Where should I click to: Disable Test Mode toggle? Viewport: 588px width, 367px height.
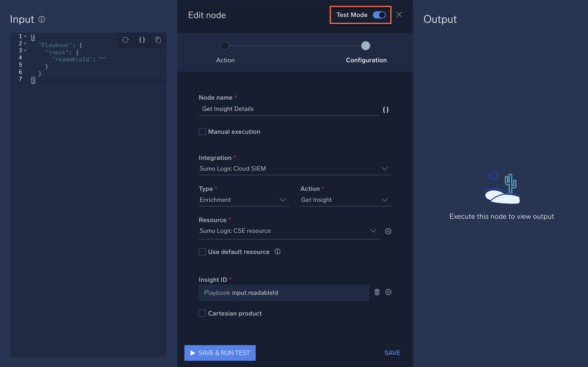[x=379, y=15]
